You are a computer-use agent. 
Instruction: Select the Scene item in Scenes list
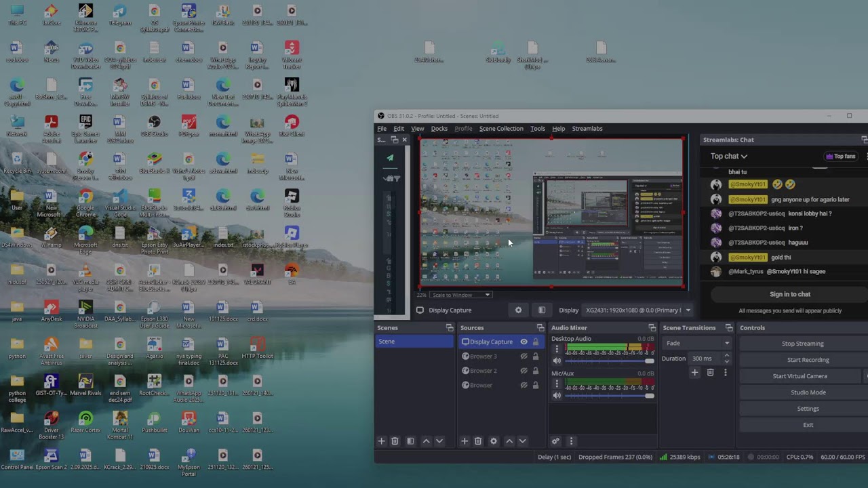tap(414, 342)
